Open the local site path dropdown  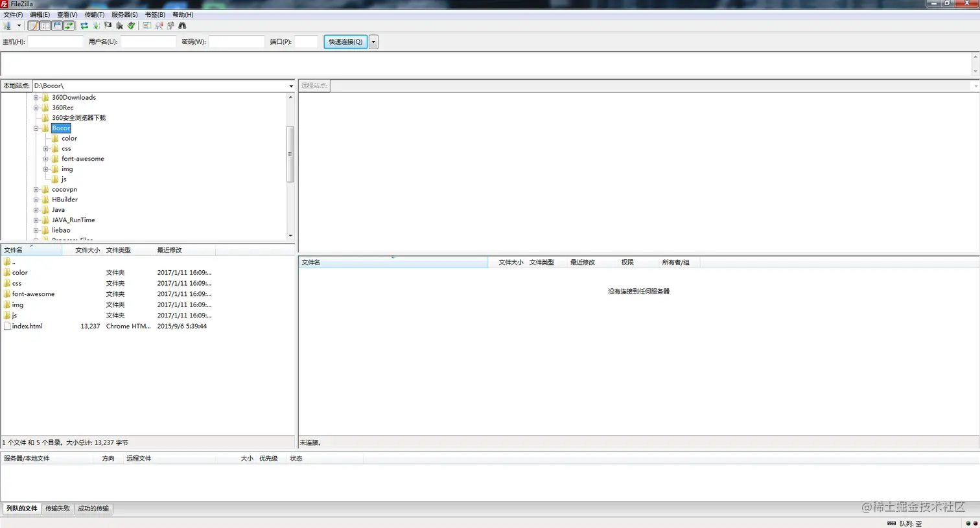pyautogui.click(x=291, y=86)
